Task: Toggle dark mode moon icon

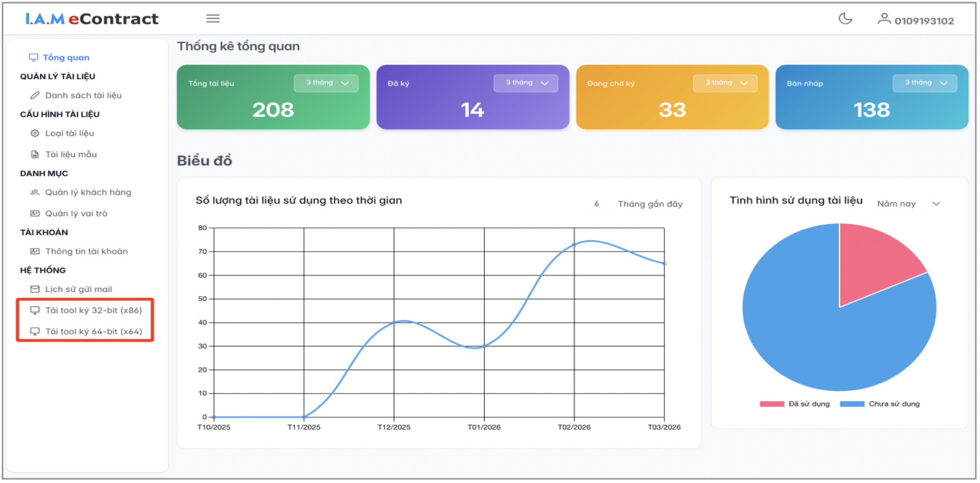Action: point(845,19)
